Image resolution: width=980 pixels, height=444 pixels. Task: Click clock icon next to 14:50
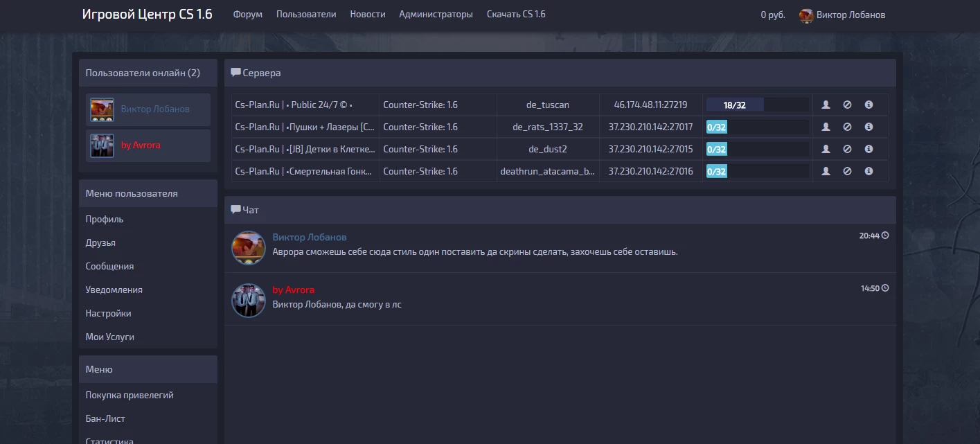point(885,288)
